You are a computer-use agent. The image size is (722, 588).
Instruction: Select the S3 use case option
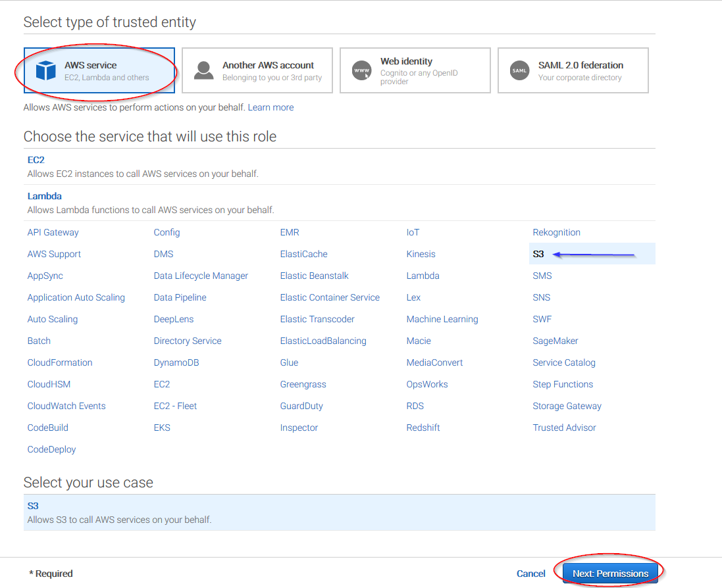[340, 512]
